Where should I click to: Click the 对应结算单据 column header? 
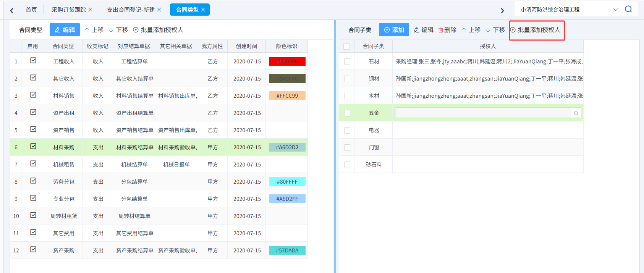tap(134, 46)
